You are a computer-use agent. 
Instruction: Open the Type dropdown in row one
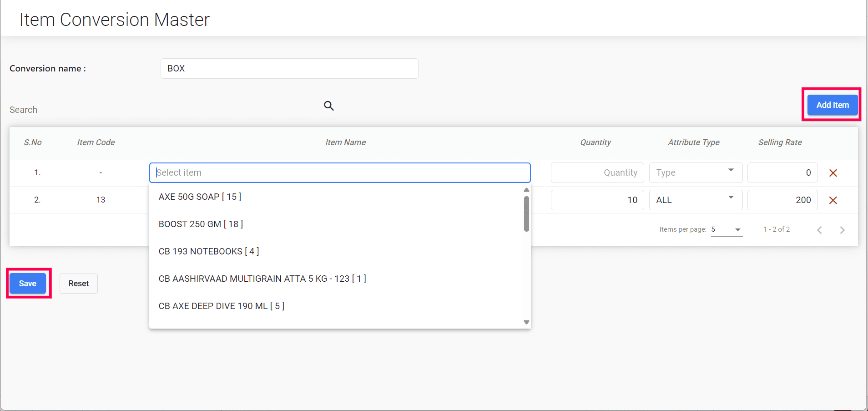coord(695,173)
